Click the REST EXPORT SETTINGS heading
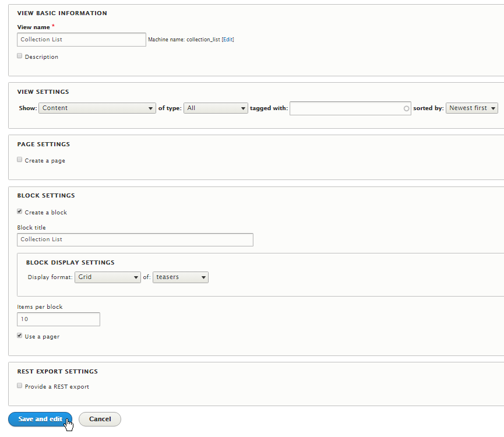This screenshot has height=437, width=504. tap(57, 371)
